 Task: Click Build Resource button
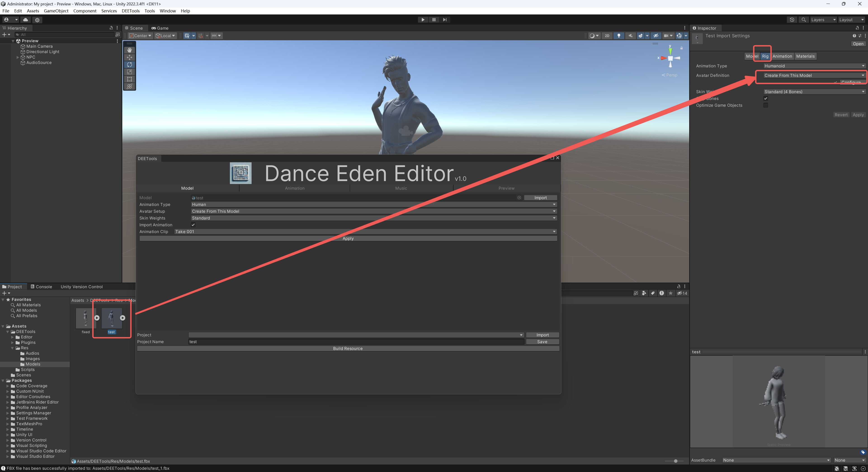click(348, 349)
